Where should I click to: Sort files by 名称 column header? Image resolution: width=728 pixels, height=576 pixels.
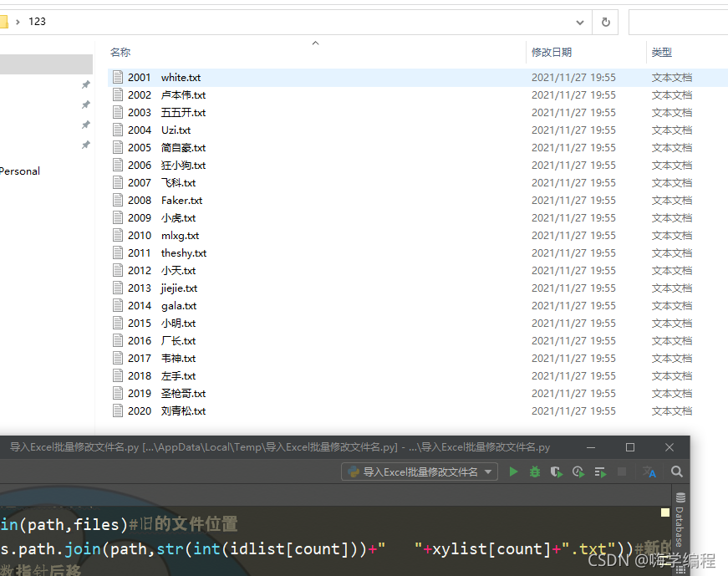point(120,52)
